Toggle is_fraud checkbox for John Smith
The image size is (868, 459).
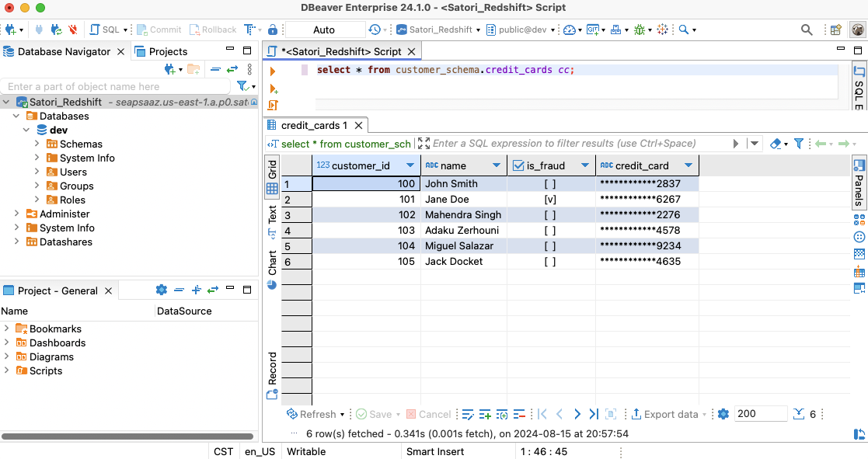click(550, 184)
